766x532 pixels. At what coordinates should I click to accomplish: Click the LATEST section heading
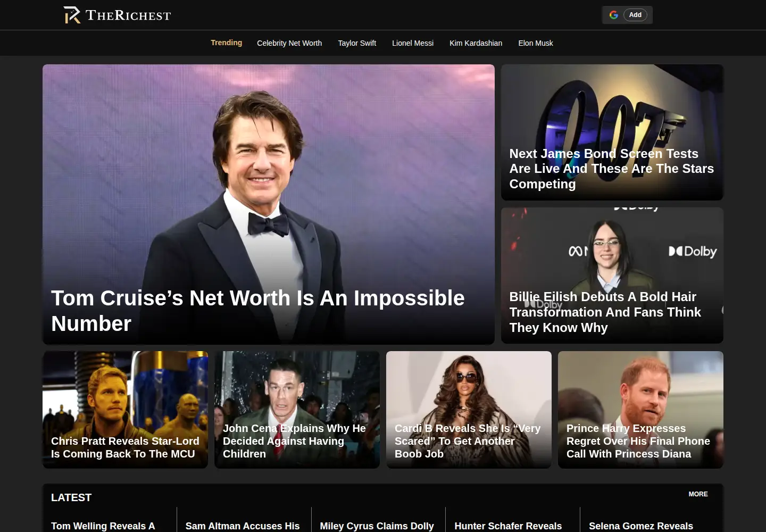pos(71,497)
